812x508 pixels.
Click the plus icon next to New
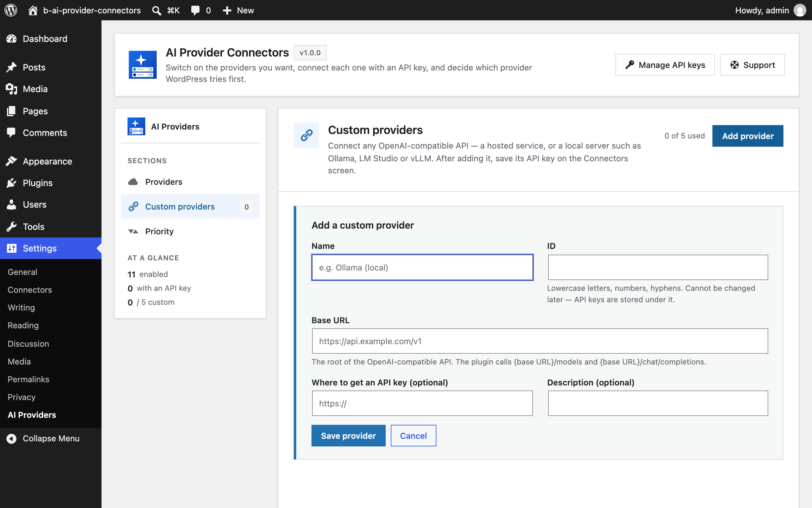(x=227, y=10)
